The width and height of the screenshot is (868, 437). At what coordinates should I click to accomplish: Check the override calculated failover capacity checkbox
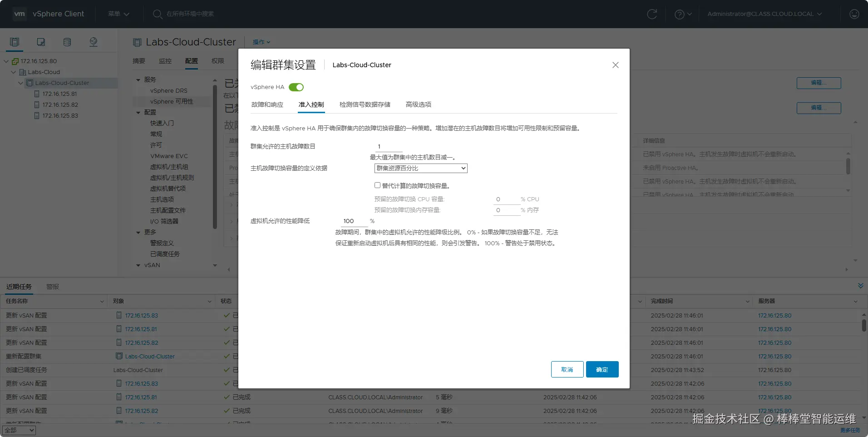(377, 185)
